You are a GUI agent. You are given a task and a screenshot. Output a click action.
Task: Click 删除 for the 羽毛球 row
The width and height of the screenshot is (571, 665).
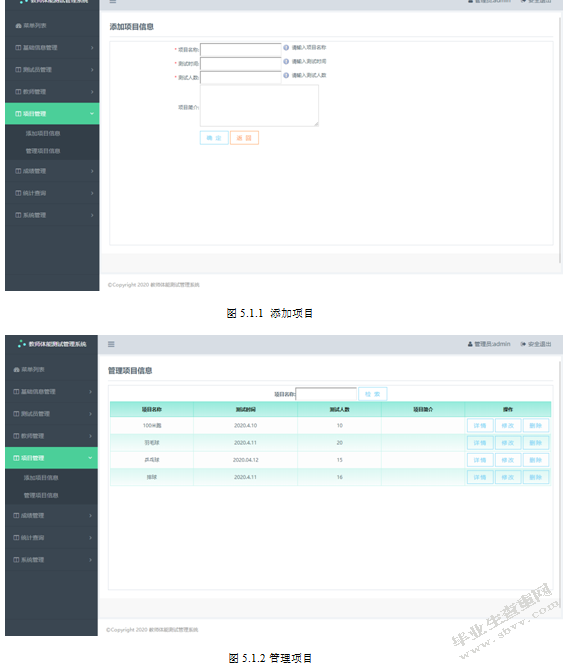click(x=536, y=443)
